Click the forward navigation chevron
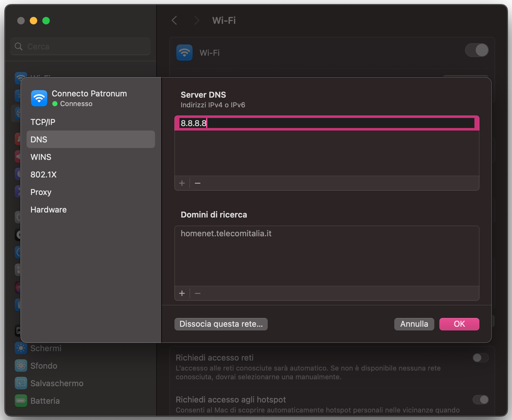The width and height of the screenshot is (512, 420). tap(196, 20)
